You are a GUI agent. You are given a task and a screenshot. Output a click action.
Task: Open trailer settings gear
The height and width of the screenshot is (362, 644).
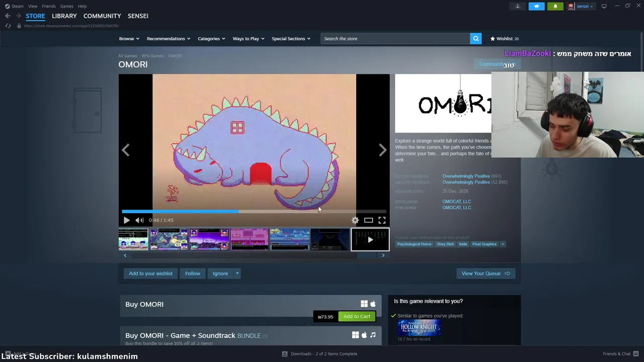click(355, 220)
